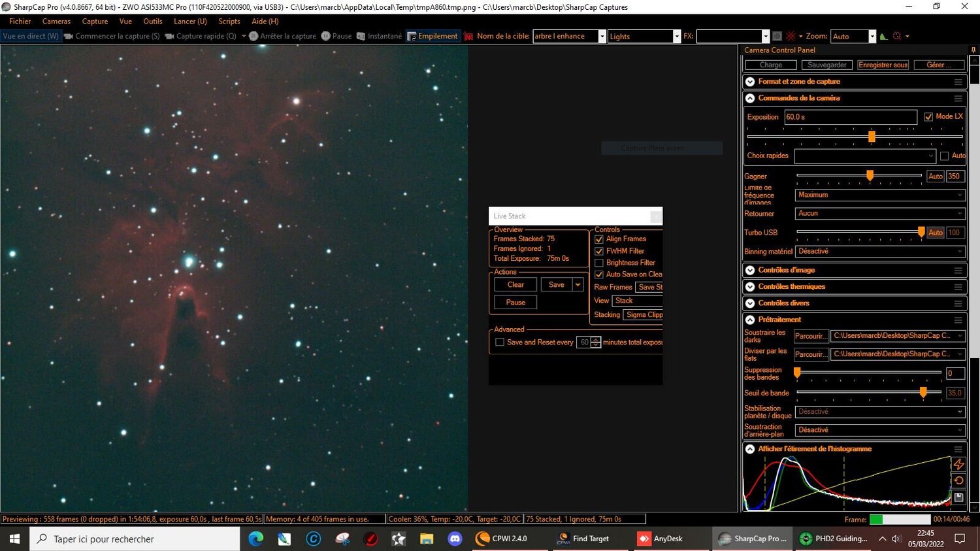Click the auto-stretch lightning icon beside histogram
Screen dimensions: 980x551
(x=958, y=464)
